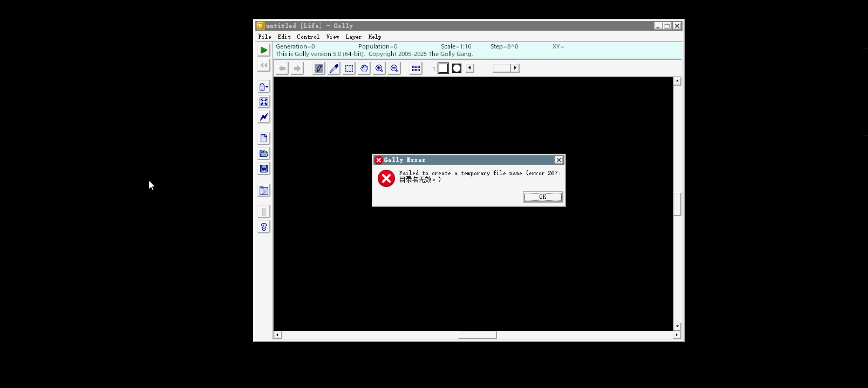This screenshot has width=868, height=388.
Task: Click the white square color box
Action: [x=443, y=69]
